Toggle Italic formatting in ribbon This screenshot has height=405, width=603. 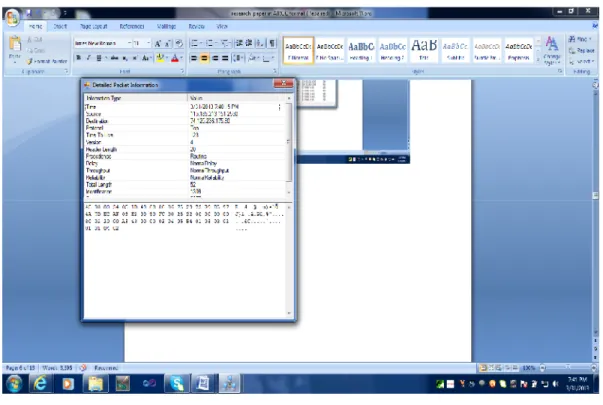coord(88,58)
